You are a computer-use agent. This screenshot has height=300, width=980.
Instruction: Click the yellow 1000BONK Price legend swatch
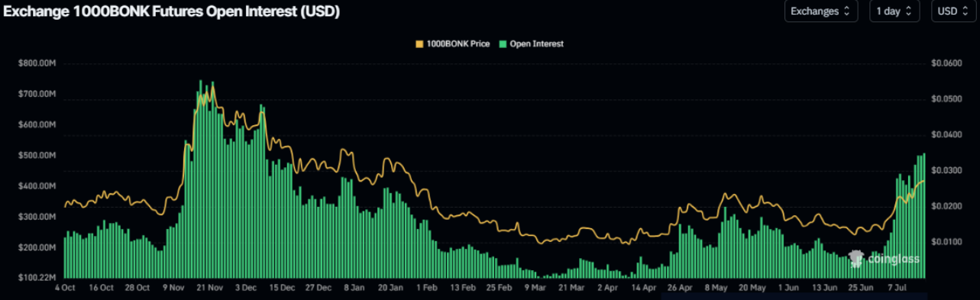click(419, 44)
